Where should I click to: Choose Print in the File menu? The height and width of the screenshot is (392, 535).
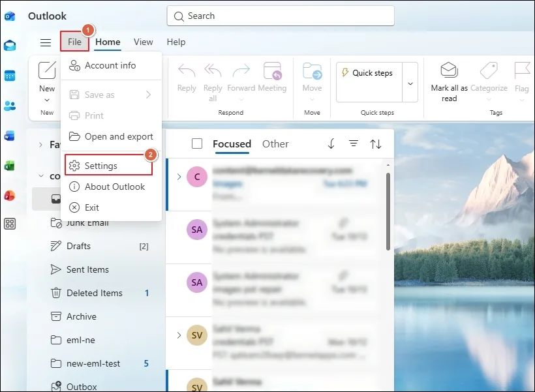pos(111,115)
